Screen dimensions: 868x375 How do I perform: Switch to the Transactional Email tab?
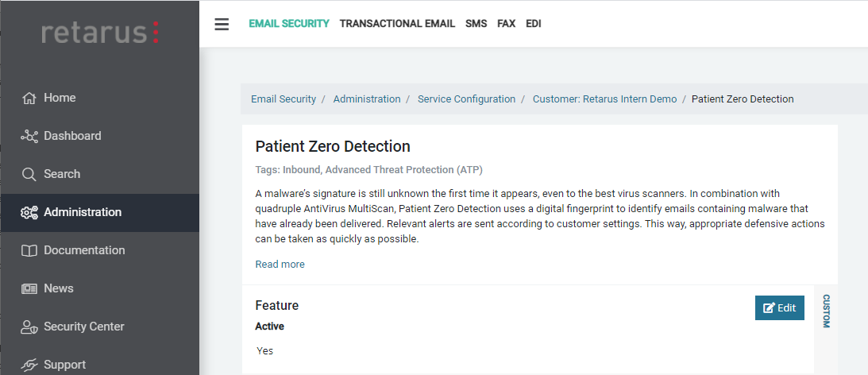click(x=397, y=24)
